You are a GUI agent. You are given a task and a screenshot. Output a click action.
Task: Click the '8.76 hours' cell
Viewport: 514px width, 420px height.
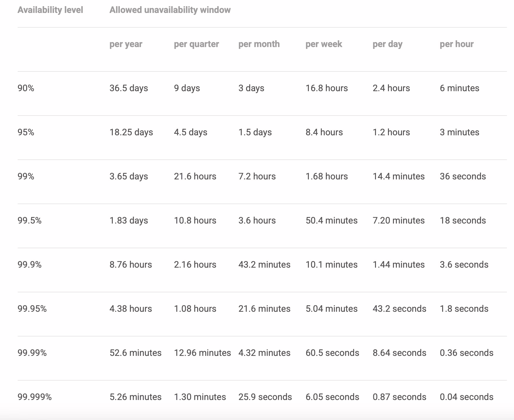click(130, 265)
